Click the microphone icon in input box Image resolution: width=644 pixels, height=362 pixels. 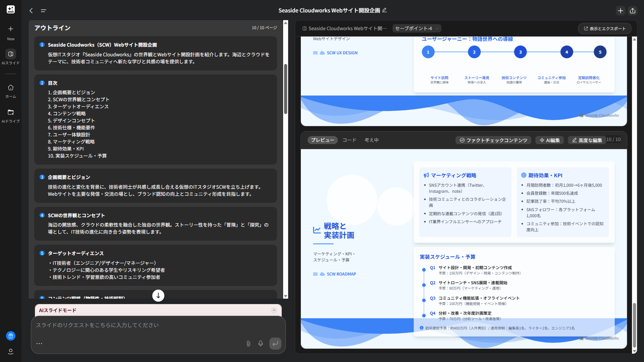click(x=261, y=344)
